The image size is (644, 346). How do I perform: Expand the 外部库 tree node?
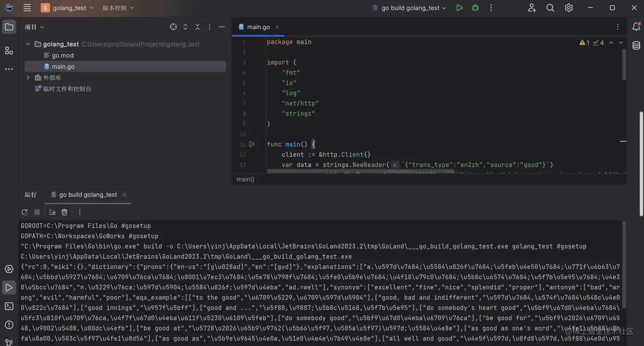(x=28, y=78)
